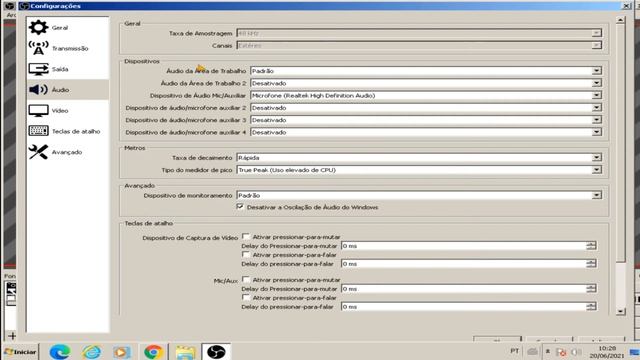The height and width of the screenshot is (360, 640).
Task: Adjust Video capture push-to-talk delay stepper
Action: [591, 264]
